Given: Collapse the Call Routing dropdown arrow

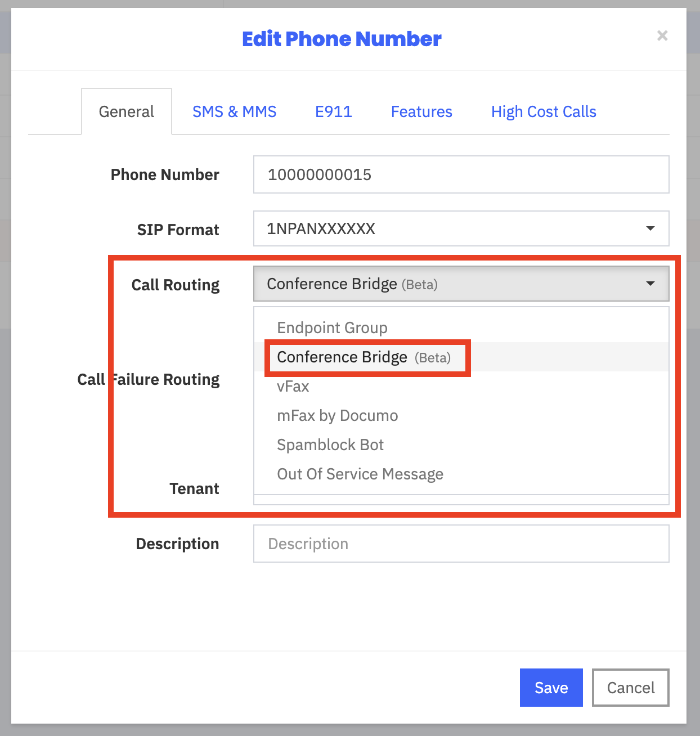Looking at the screenshot, I should [650, 284].
